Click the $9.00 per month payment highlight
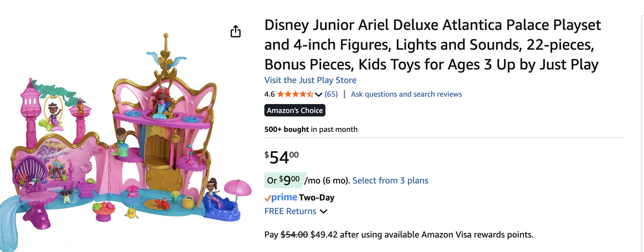Viewport: 644px width, 252px height. (x=286, y=180)
